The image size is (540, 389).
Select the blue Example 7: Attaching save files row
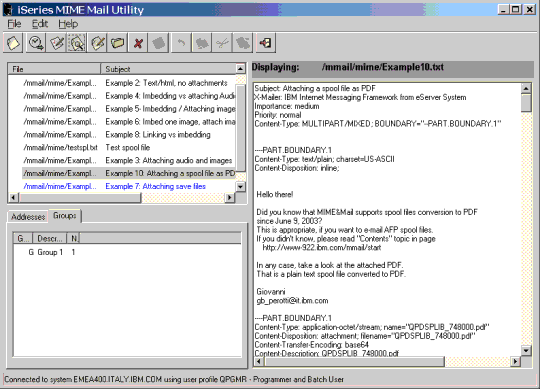[128, 186]
